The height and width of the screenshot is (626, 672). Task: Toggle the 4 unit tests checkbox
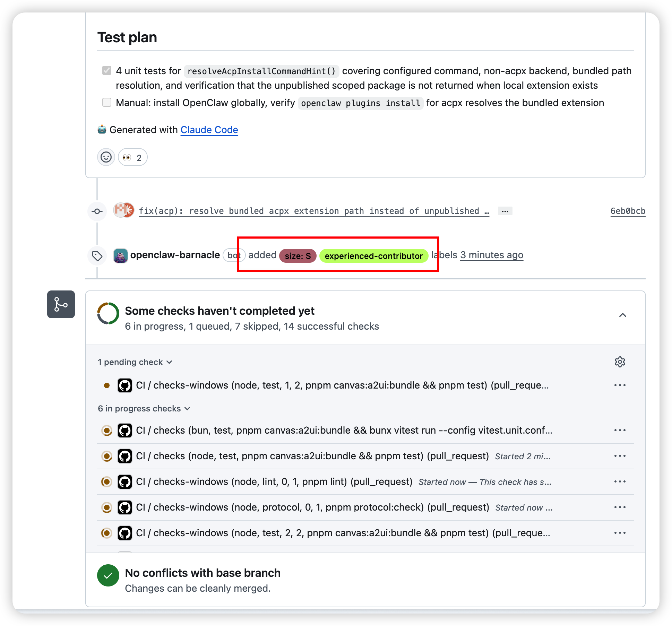pyautogui.click(x=107, y=71)
